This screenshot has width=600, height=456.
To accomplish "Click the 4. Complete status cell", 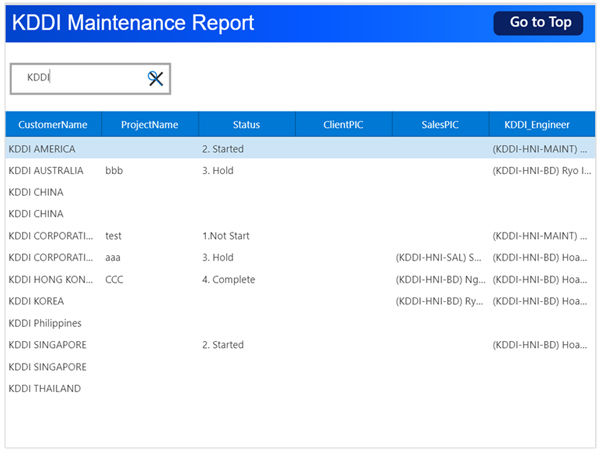I will point(228,280).
